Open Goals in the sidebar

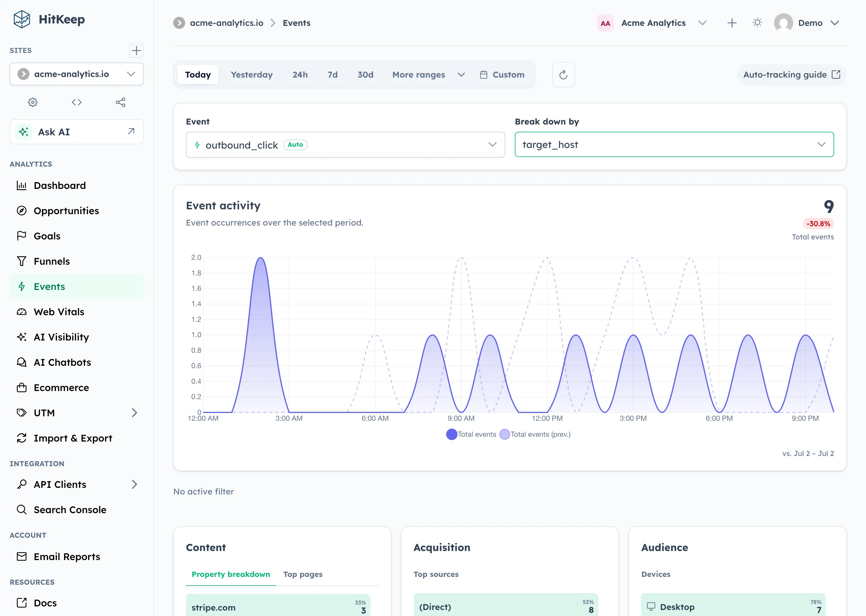tap(77, 236)
